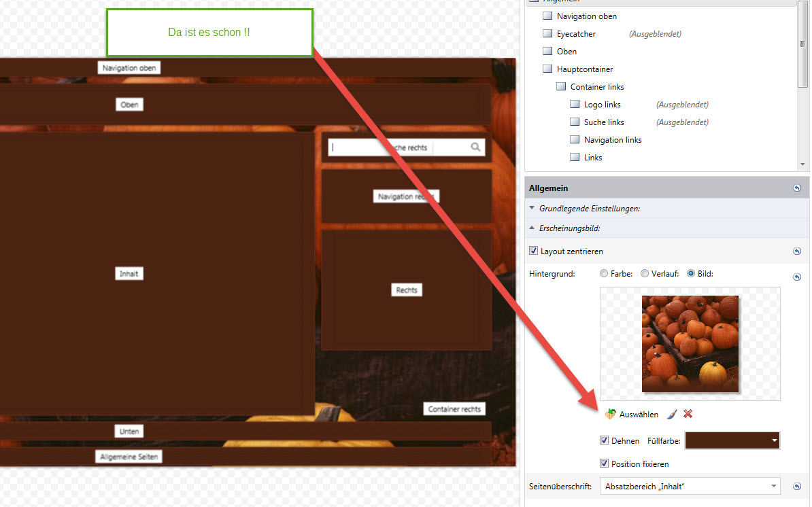Click the brush edit image icon
Viewport: 812px width, 507px height.
click(x=672, y=414)
